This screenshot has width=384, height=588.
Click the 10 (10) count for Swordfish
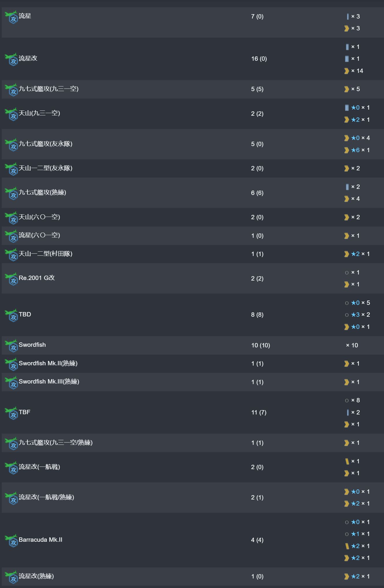[260, 345]
